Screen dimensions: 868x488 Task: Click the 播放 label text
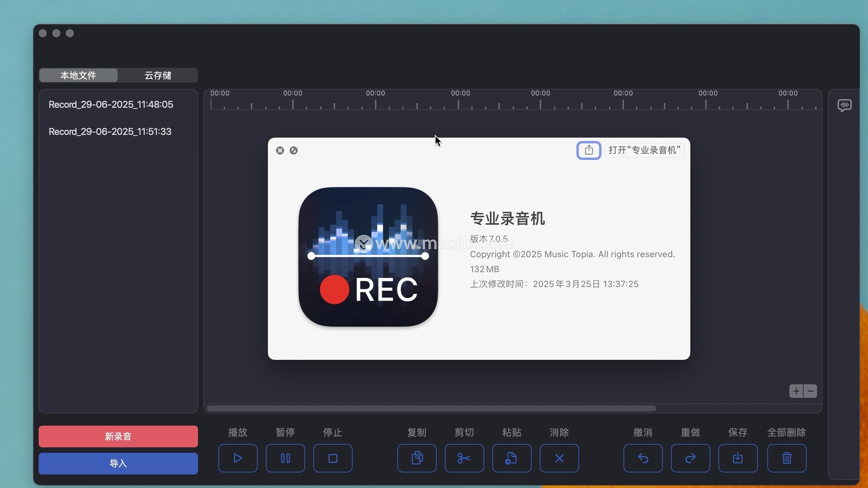pyautogui.click(x=238, y=432)
